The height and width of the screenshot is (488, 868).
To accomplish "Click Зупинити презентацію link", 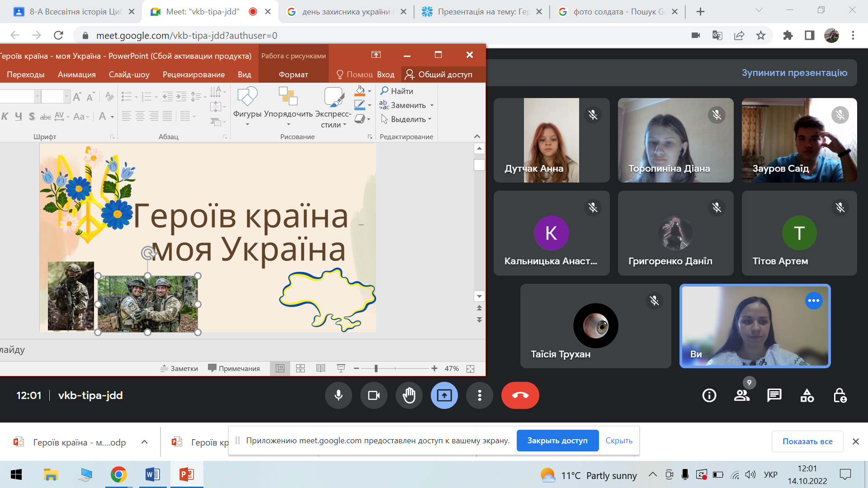I will pyautogui.click(x=794, y=73).
